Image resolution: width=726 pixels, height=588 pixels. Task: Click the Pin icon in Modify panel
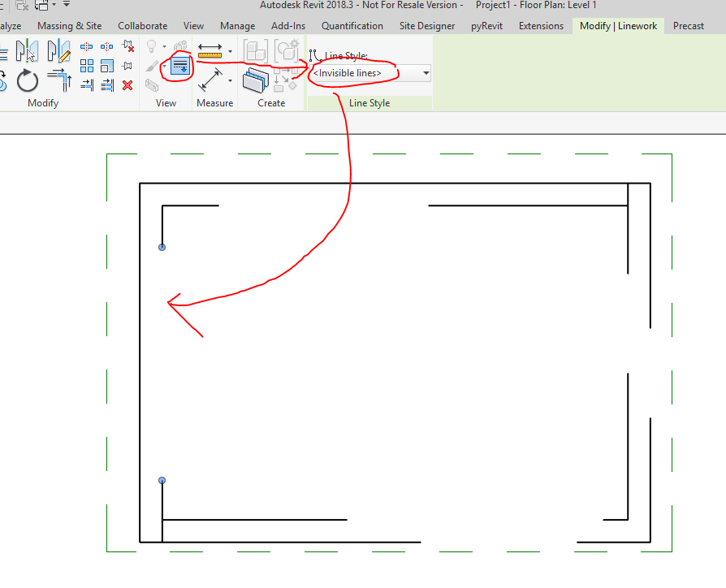(x=127, y=65)
